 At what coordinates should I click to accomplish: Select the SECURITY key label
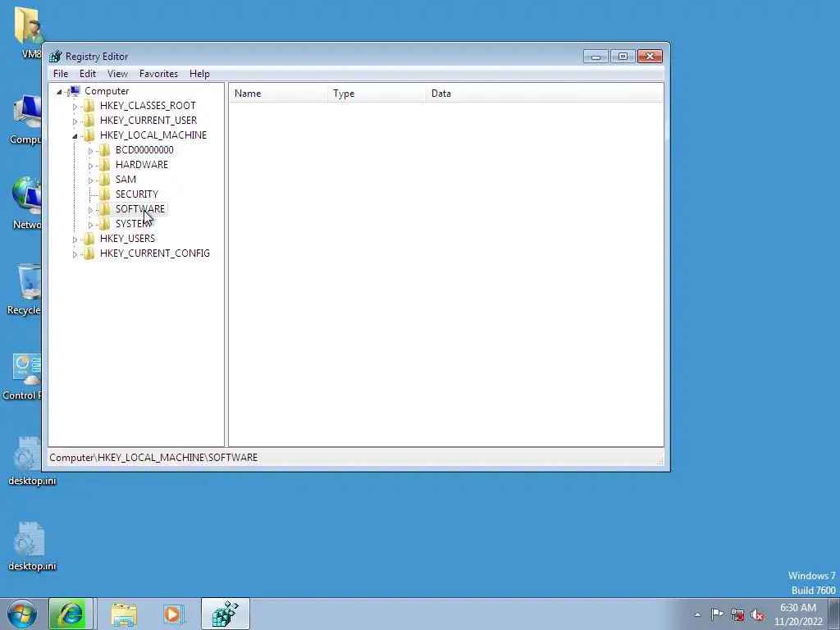[x=137, y=194]
